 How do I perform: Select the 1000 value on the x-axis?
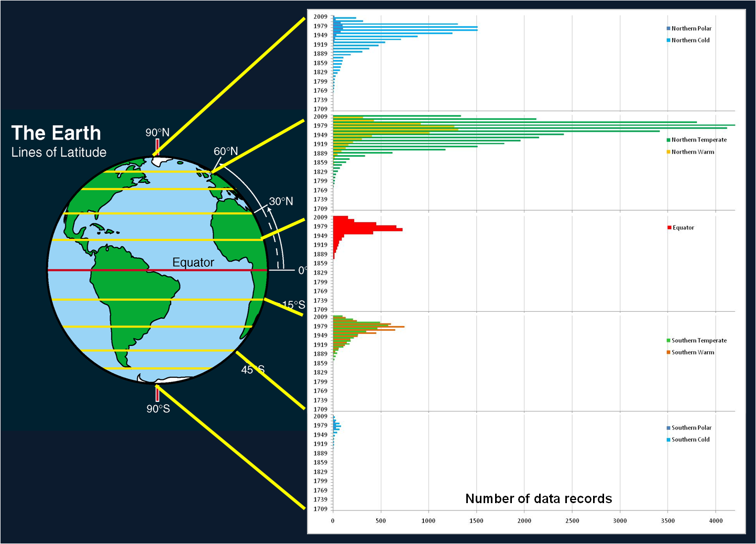click(x=429, y=520)
